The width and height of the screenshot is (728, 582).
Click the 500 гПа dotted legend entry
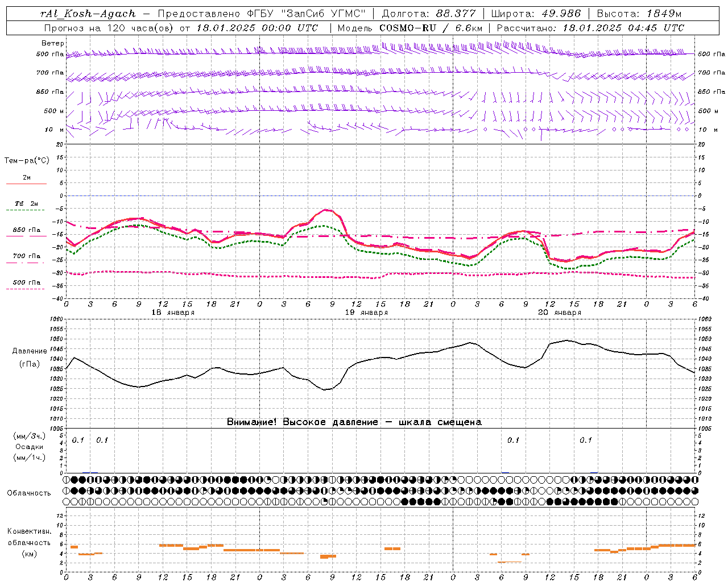(x=27, y=284)
